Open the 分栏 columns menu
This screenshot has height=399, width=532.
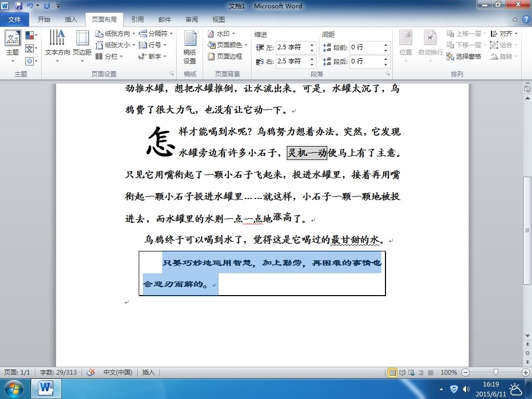(109, 56)
